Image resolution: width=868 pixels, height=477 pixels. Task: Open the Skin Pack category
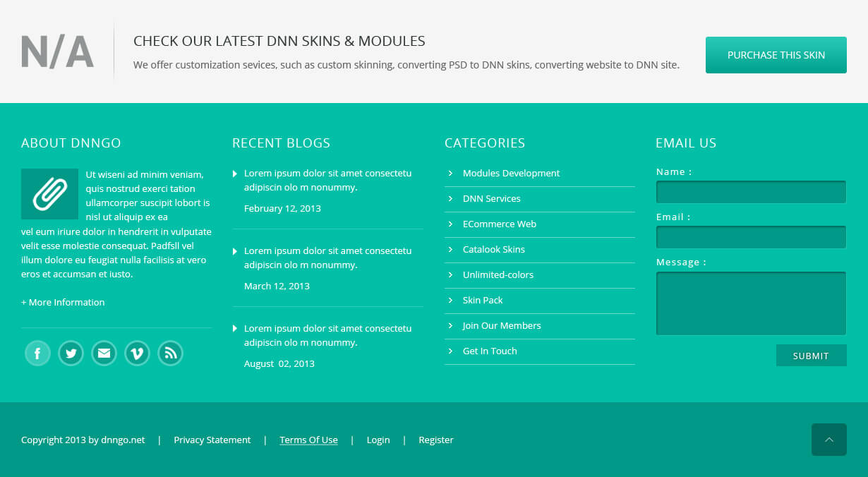[483, 300]
